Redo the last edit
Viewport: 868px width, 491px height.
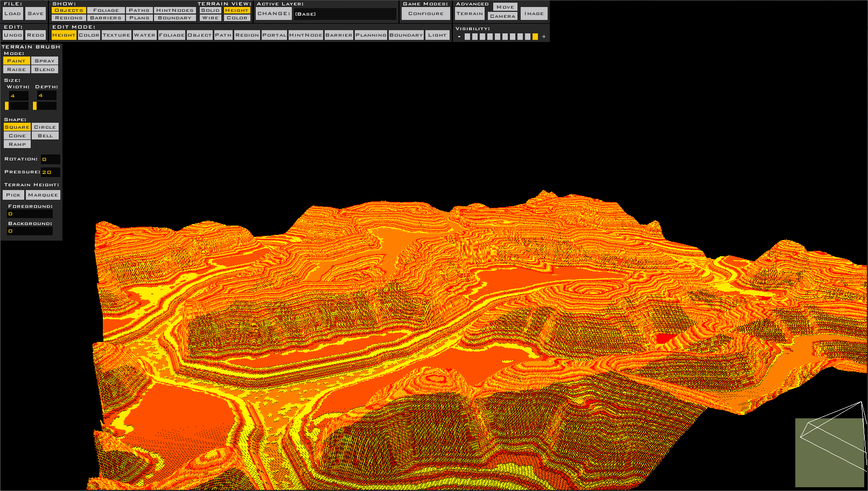36,35
